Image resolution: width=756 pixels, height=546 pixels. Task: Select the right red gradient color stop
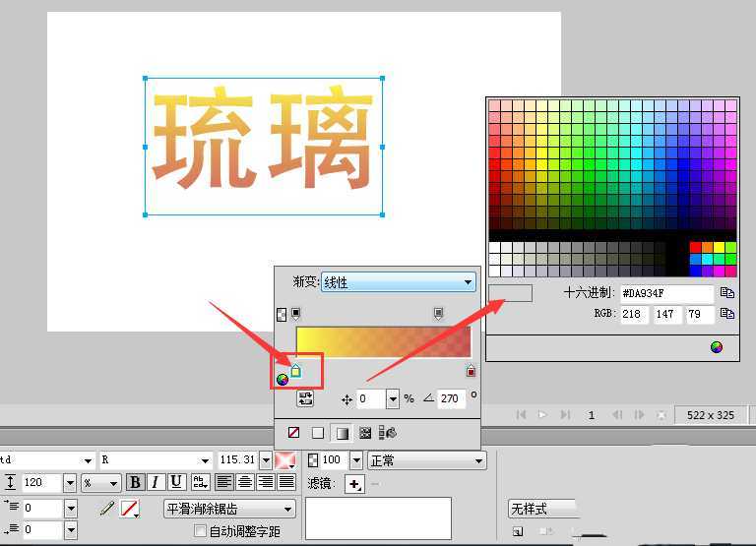click(471, 371)
